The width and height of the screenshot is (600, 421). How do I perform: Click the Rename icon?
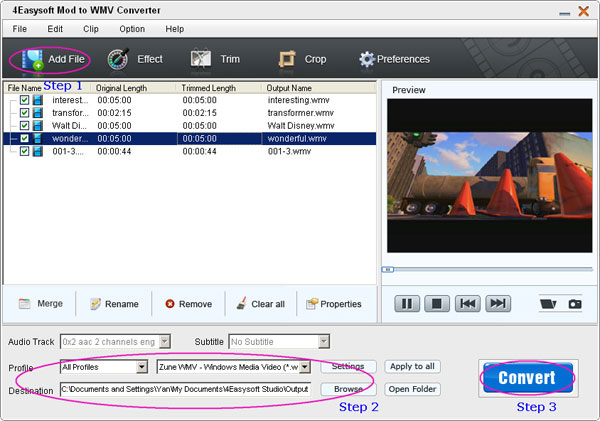95,304
